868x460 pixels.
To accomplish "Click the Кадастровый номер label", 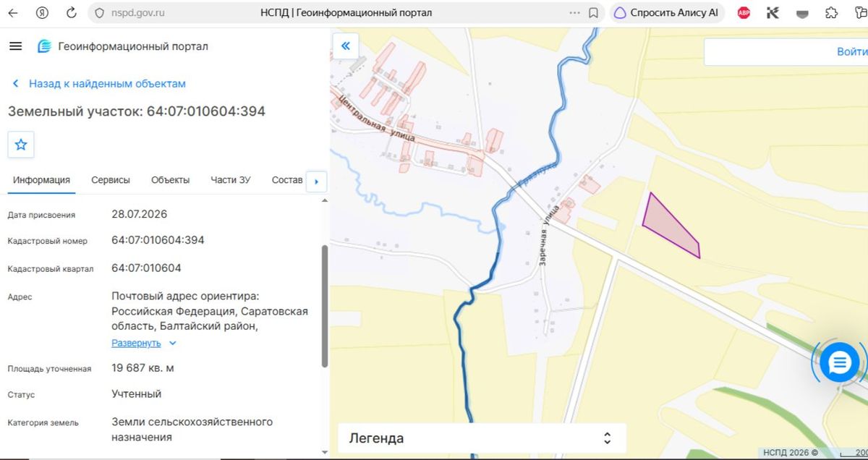I will point(47,241).
